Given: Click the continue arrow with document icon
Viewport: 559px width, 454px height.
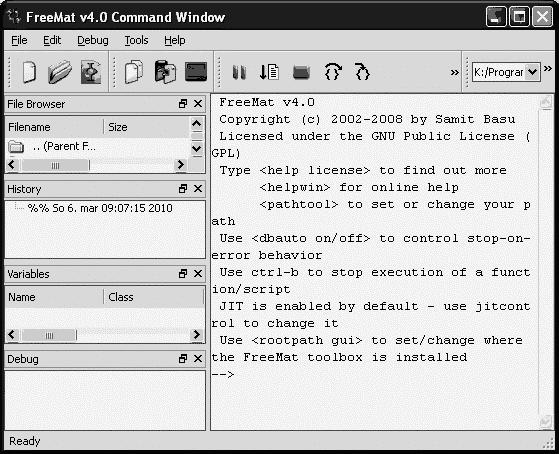Looking at the screenshot, I should coord(269,72).
